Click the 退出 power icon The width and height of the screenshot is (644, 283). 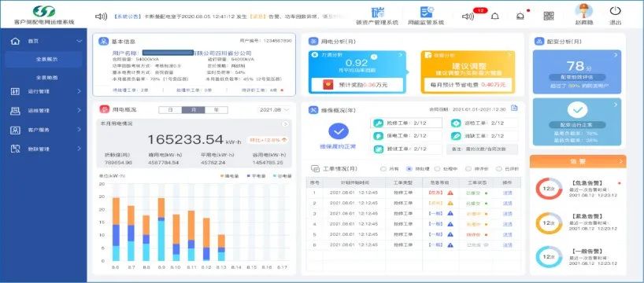point(615,11)
